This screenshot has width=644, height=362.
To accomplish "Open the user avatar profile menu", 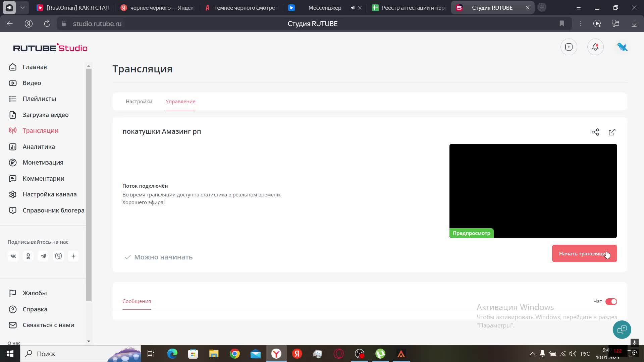I will [x=622, y=47].
